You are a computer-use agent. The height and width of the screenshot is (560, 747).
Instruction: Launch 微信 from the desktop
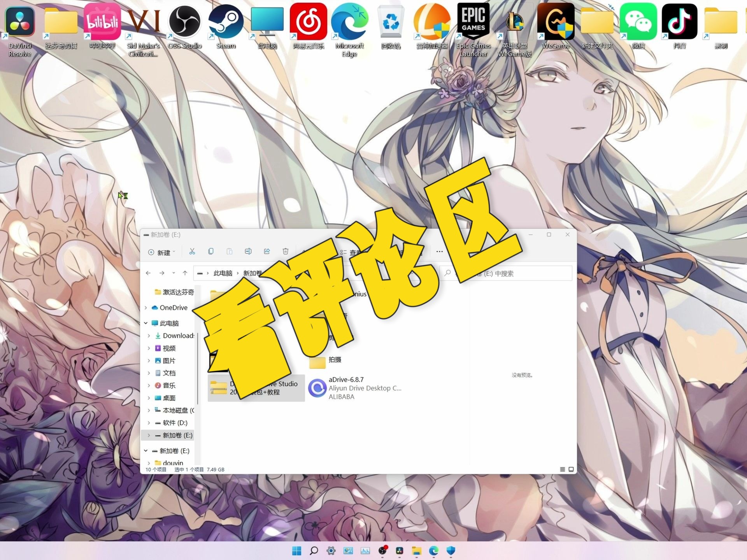(x=638, y=27)
